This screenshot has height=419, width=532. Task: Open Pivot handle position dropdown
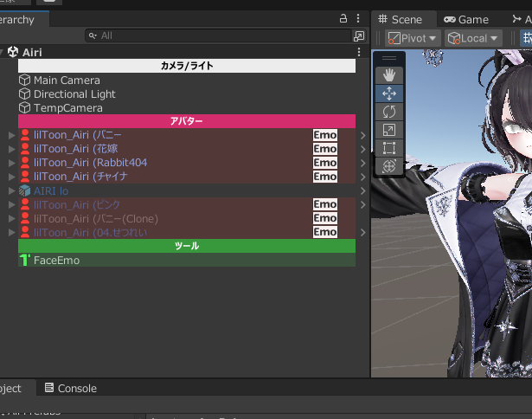[413, 38]
